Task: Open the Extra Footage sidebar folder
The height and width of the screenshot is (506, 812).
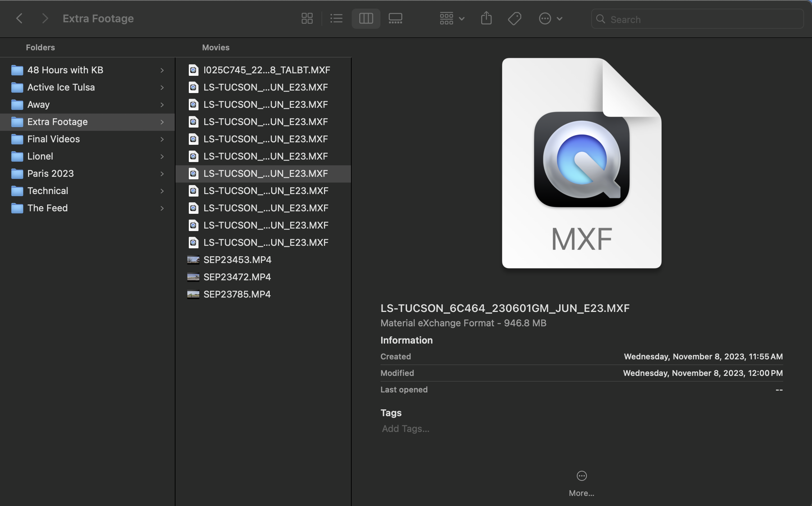Action: [x=58, y=121]
